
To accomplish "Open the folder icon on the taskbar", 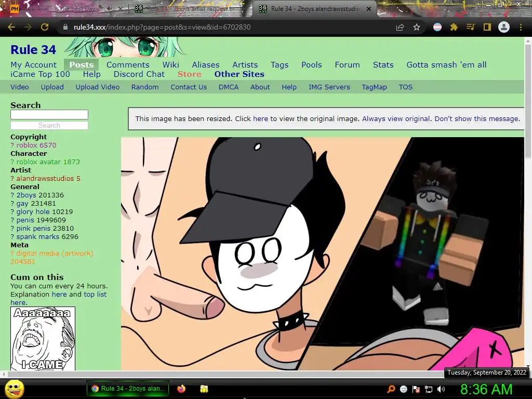I will point(204,389).
